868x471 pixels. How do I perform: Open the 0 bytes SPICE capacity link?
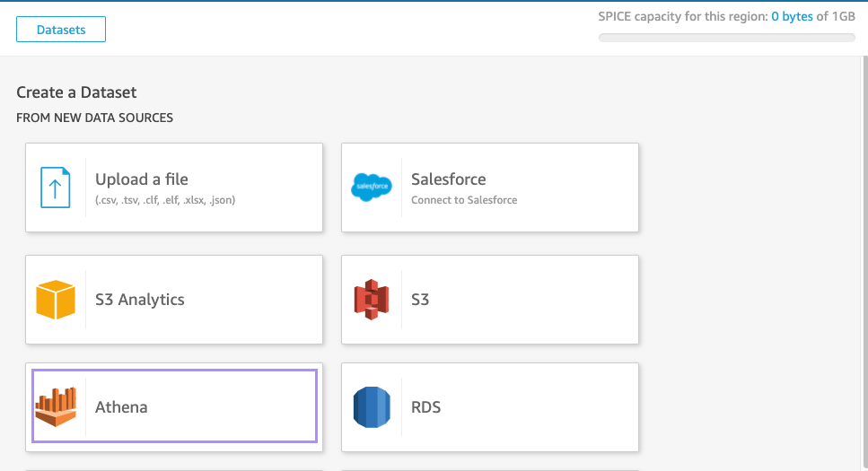793,17
